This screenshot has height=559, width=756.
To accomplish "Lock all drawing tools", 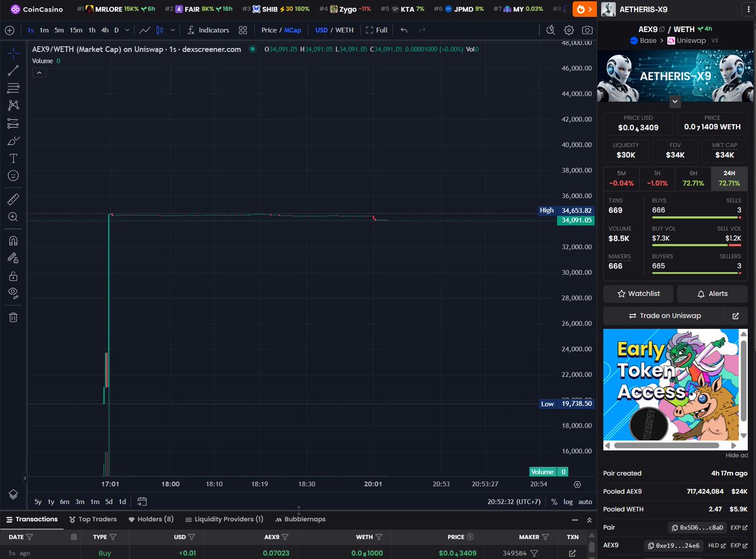I will pyautogui.click(x=13, y=276).
